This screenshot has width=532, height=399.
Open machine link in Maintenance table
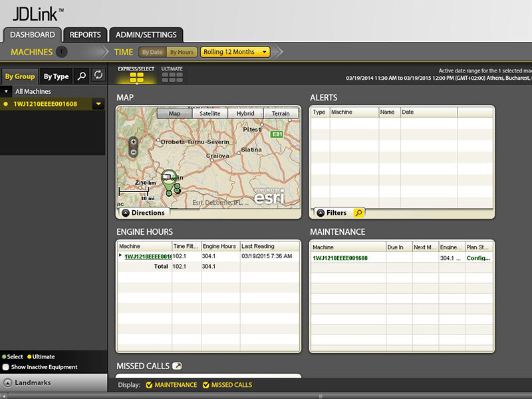340,258
